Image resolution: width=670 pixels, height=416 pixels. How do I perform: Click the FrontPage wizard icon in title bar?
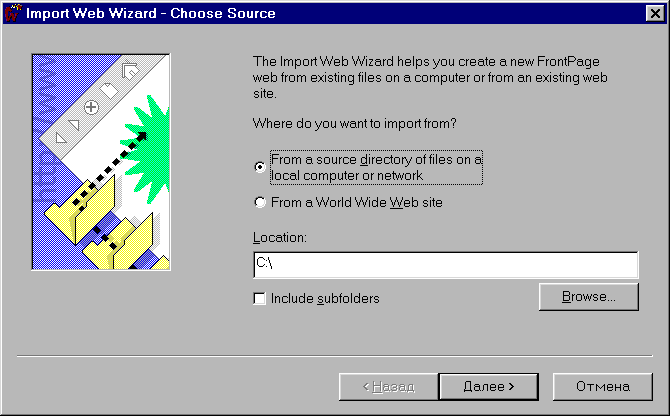(12, 13)
